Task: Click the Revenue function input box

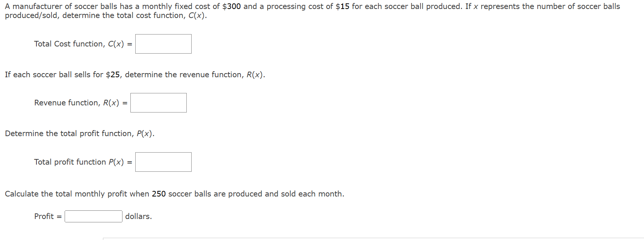Action: [x=158, y=102]
